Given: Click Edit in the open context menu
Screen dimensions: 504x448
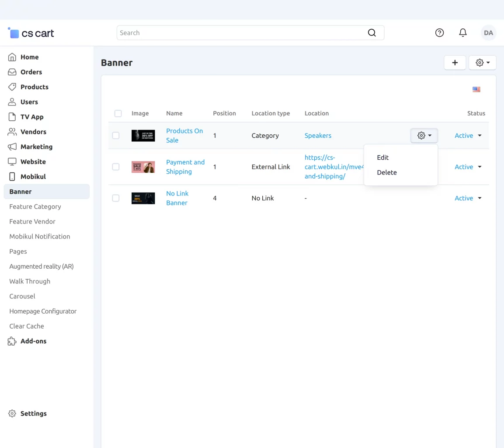Looking at the screenshot, I should click(x=382, y=157).
